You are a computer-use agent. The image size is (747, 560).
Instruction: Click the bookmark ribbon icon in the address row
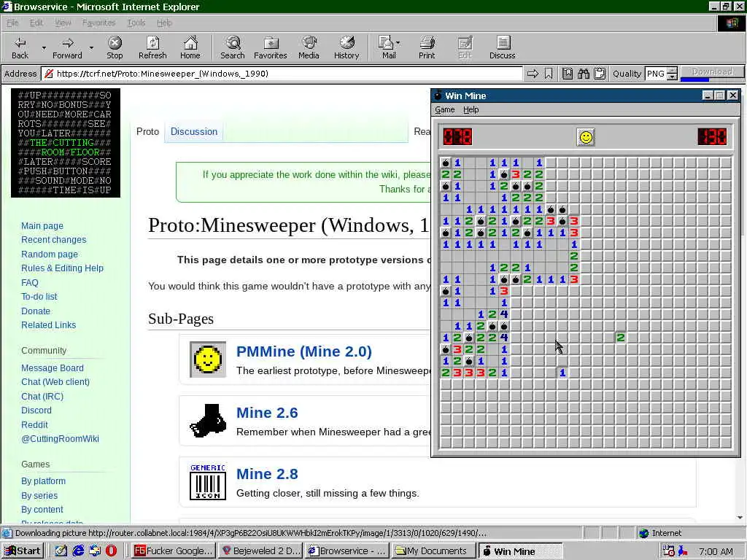coord(549,74)
